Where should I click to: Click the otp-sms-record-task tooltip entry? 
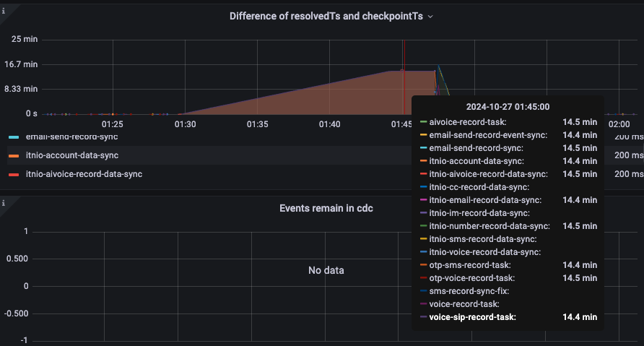point(471,264)
